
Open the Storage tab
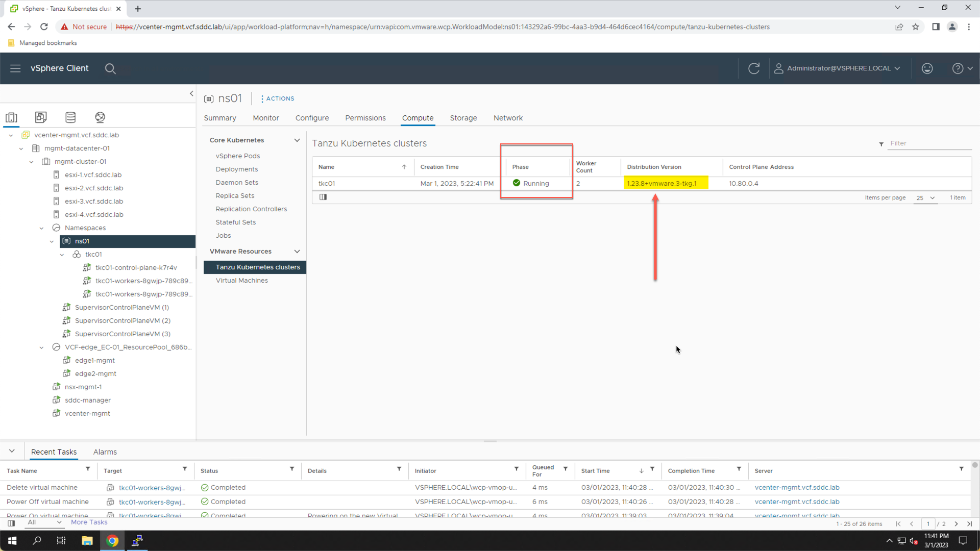[x=463, y=118]
